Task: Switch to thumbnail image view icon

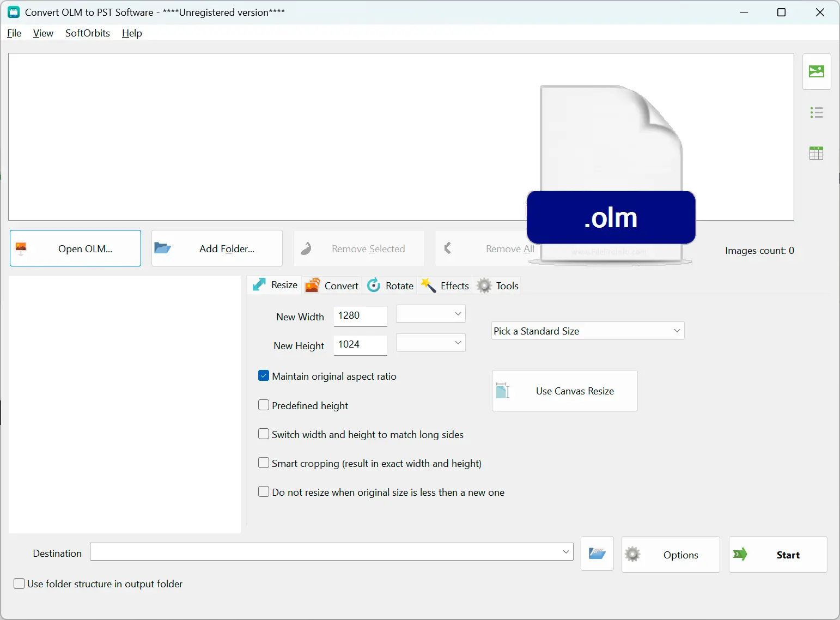Action: (816, 71)
